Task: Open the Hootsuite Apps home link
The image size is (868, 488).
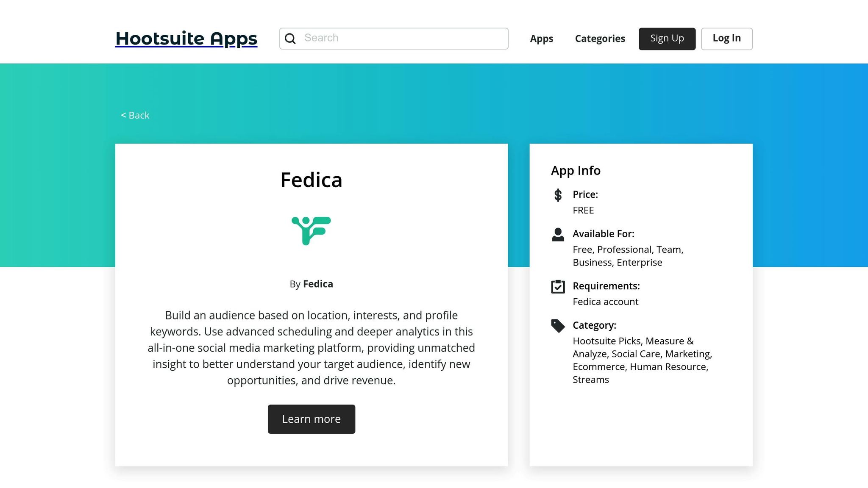Action: 186,39
